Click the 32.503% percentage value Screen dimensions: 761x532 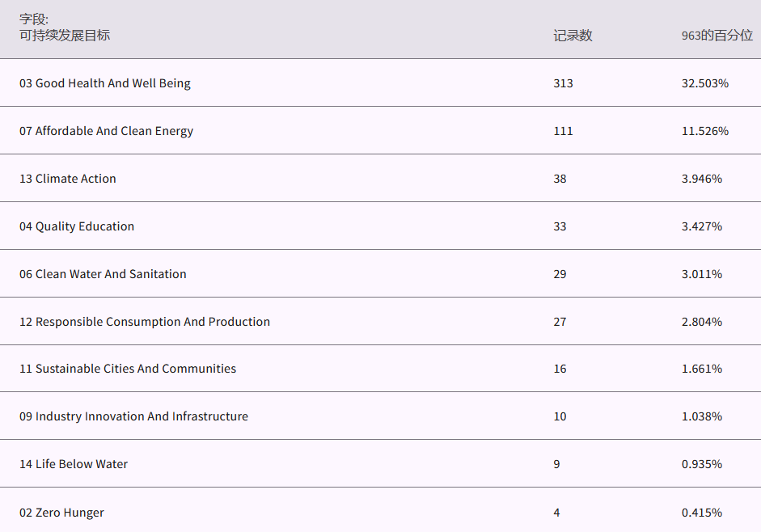pyautogui.click(x=704, y=83)
